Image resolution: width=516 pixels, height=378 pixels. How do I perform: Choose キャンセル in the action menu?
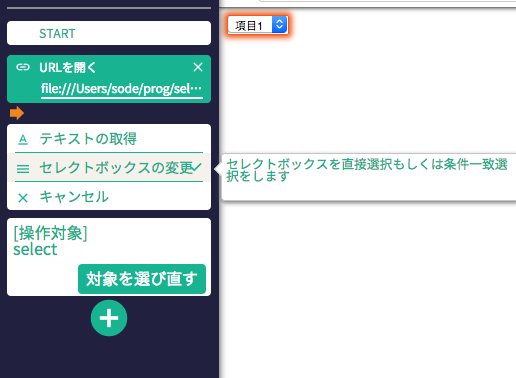(x=109, y=197)
